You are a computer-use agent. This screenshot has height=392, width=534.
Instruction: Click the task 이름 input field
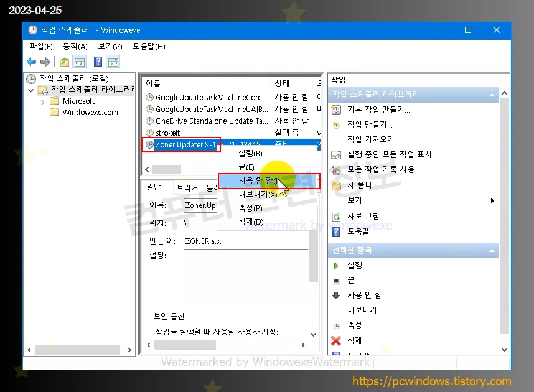click(200, 205)
